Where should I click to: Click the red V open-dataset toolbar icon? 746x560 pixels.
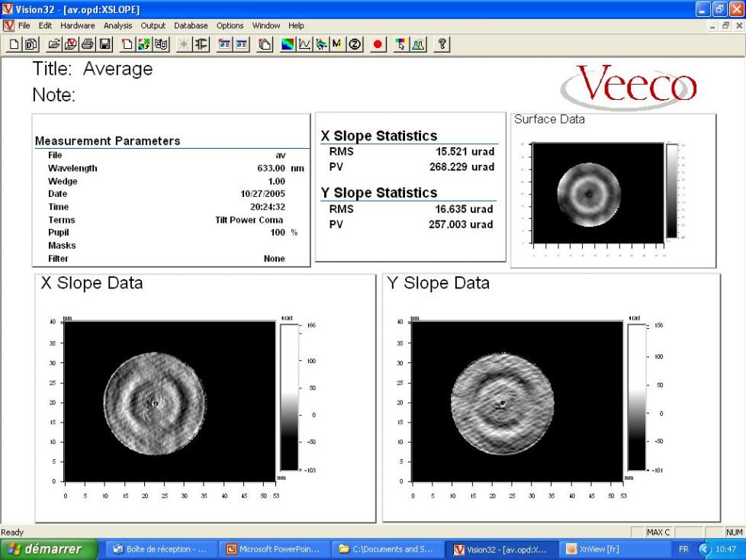point(70,44)
